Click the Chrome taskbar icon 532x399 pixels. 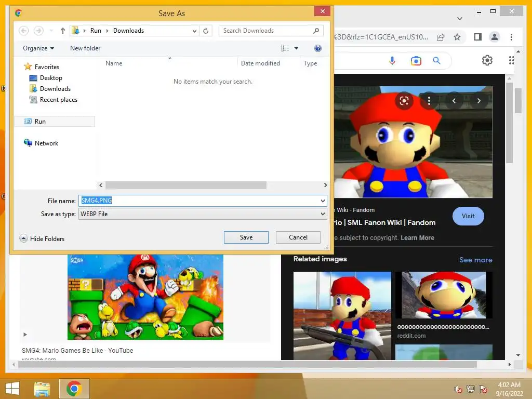pos(74,389)
